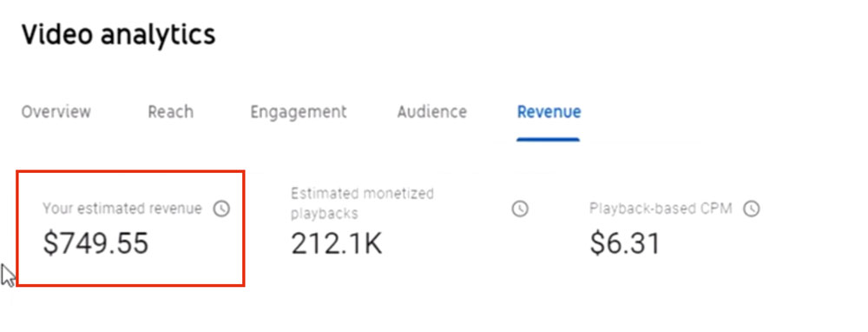Click the Estimated monetized playbacks label
868x332 pixels.
click(x=362, y=203)
